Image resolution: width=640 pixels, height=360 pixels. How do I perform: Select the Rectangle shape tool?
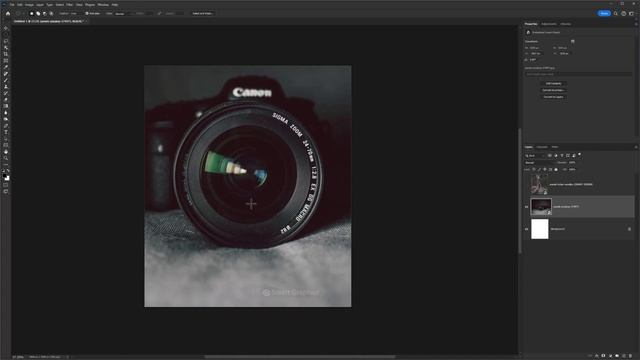click(6, 145)
